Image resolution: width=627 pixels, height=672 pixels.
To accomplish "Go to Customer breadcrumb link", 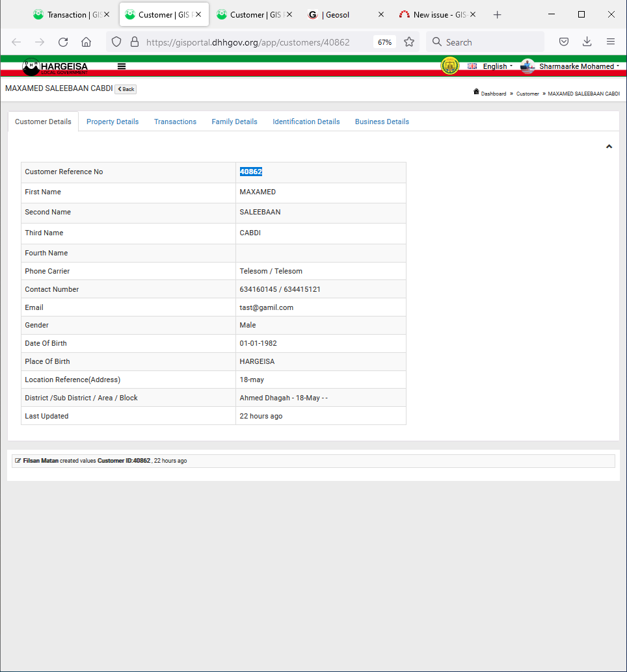I will point(527,94).
